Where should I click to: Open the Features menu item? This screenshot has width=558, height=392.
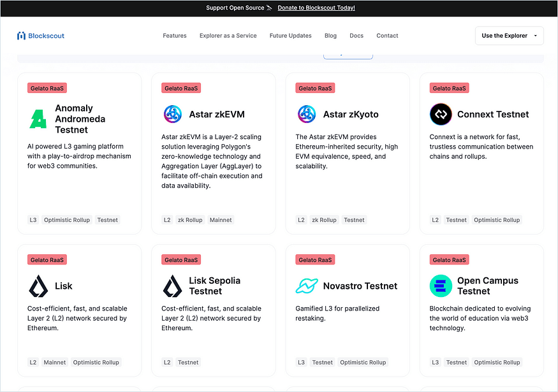coord(175,36)
